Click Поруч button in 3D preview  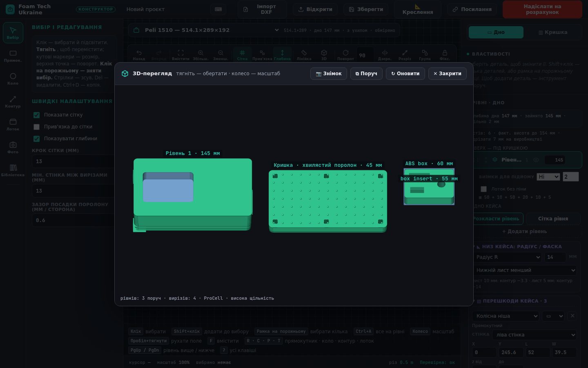coord(366,74)
